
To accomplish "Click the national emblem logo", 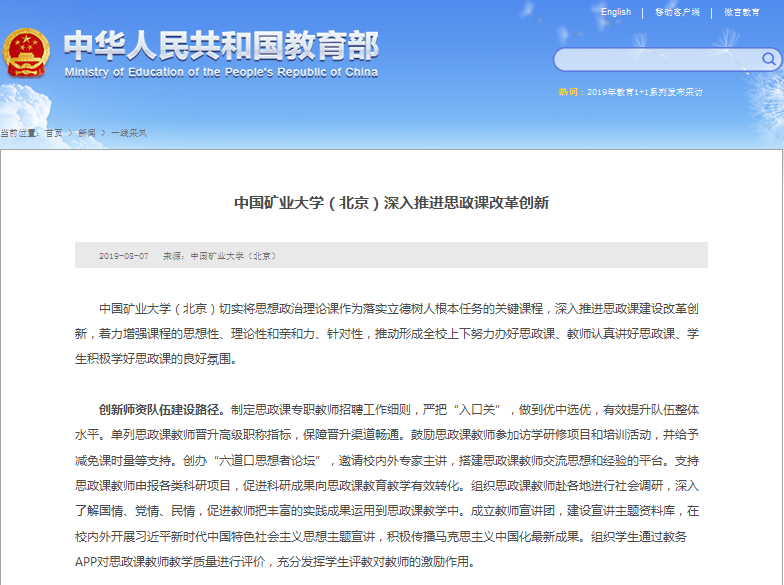I will tap(28, 54).
